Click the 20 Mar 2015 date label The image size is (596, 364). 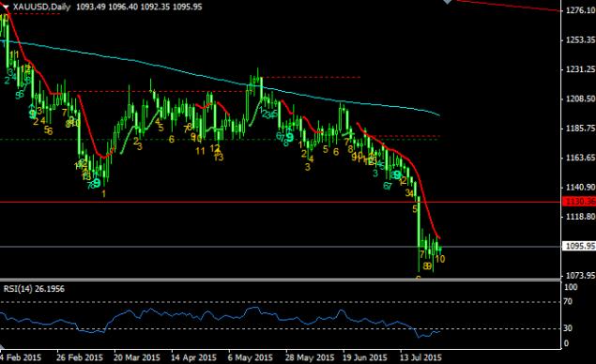click(x=137, y=357)
